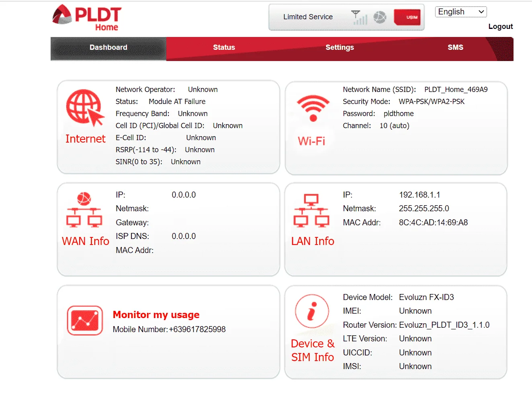Click the PLDT Home logo

pyautogui.click(x=87, y=18)
